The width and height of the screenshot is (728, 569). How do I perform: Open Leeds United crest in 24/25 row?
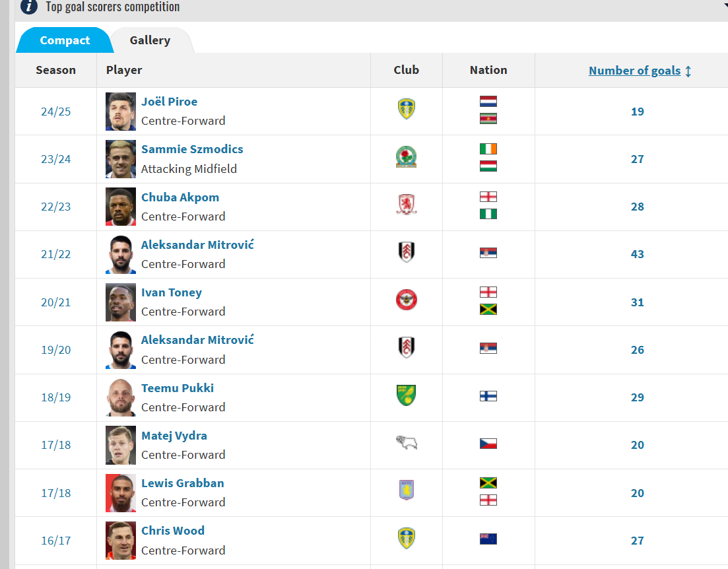407,109
